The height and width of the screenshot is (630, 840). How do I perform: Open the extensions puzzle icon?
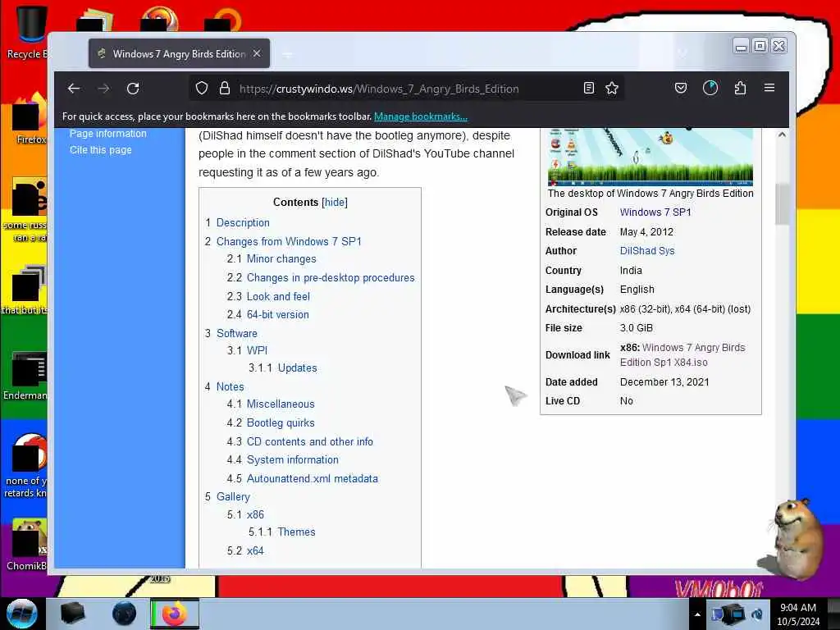click(740, 88)
